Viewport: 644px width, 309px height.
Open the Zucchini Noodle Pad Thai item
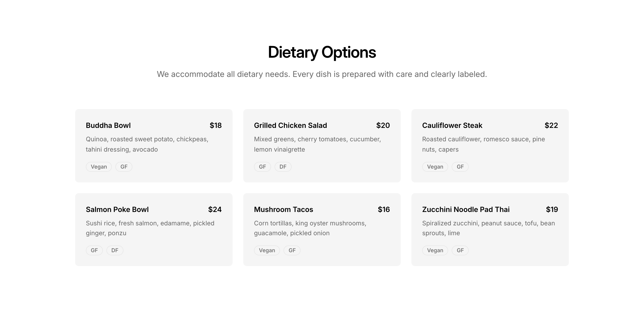point(466,209)
